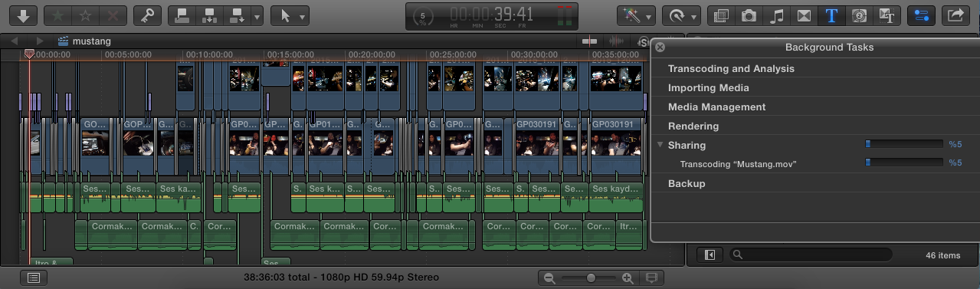Click Transcoding "Mustang.mov" task text

coord(739,164)
